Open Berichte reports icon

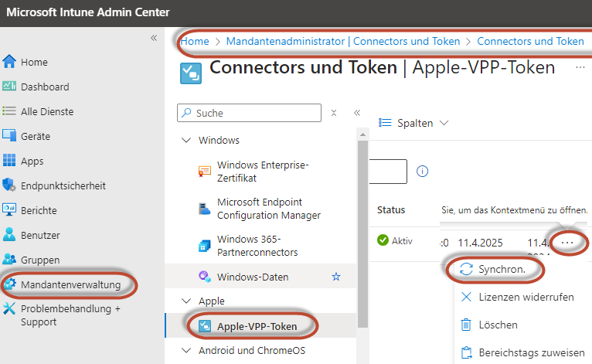click(10, 210)
